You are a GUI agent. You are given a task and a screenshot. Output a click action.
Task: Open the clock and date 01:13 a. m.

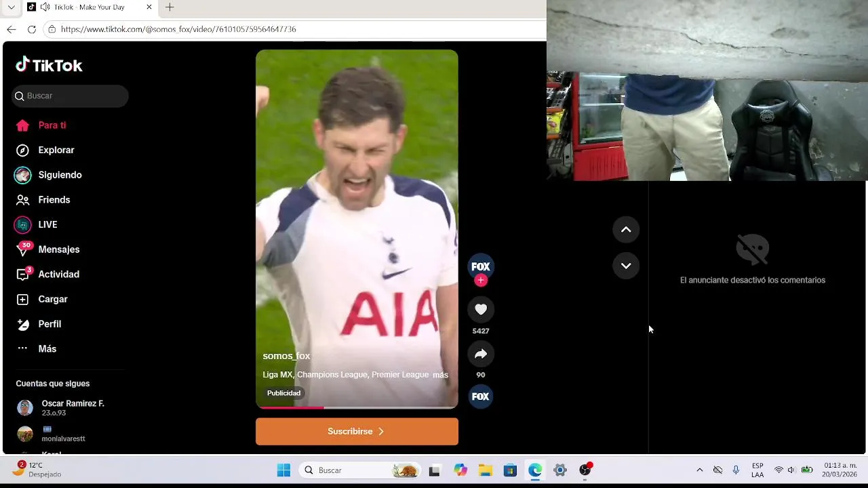pyautogui.click(x=840, y=470)
